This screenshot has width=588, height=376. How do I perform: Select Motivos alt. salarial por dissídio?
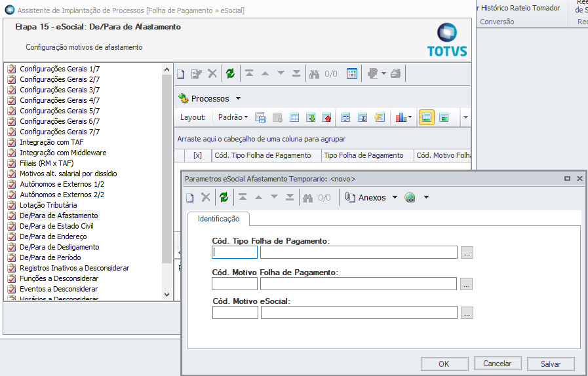point(68,174)
